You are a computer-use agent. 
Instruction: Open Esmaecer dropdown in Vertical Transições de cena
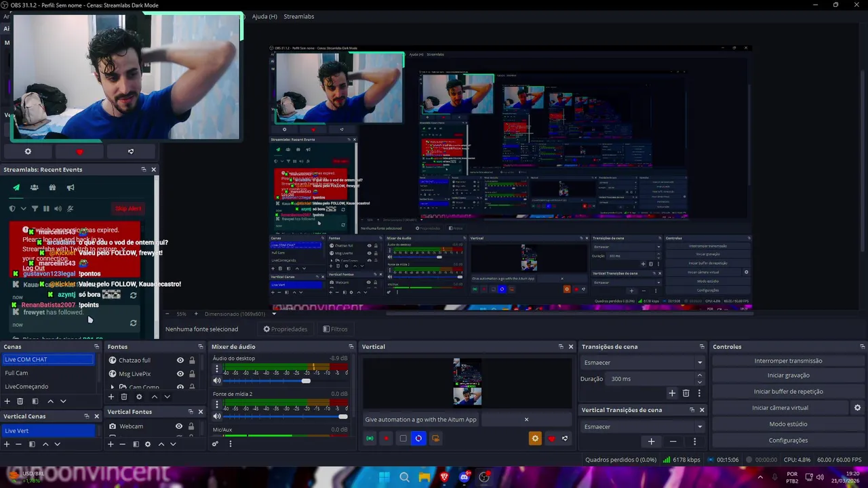pyautogui.click(x=643, y=427)
